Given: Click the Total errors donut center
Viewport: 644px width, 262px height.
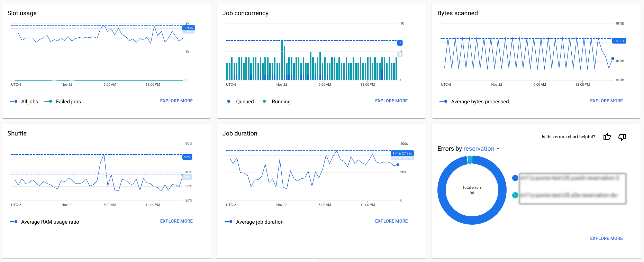Looking at the screenshot, I should (472, 190).
